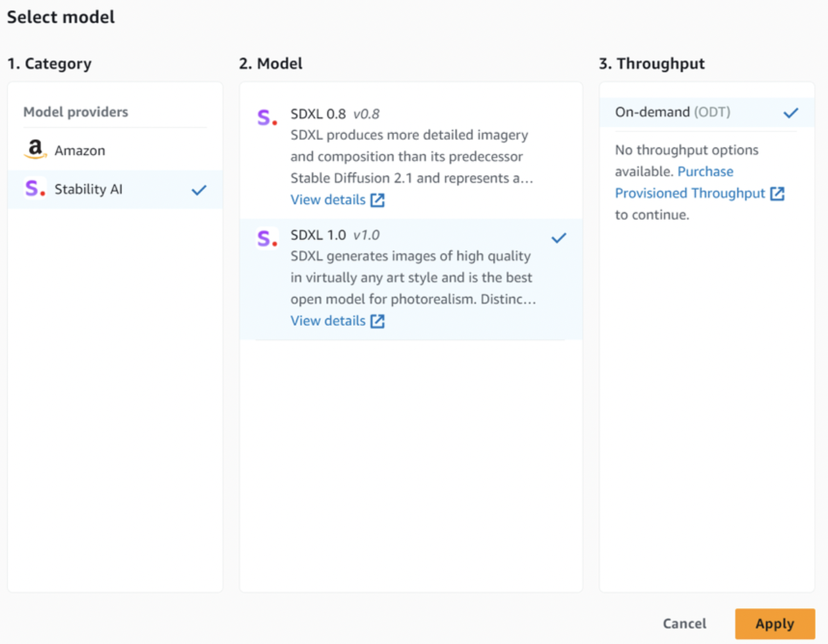Click the Amazon logo icon

(35, 149)
